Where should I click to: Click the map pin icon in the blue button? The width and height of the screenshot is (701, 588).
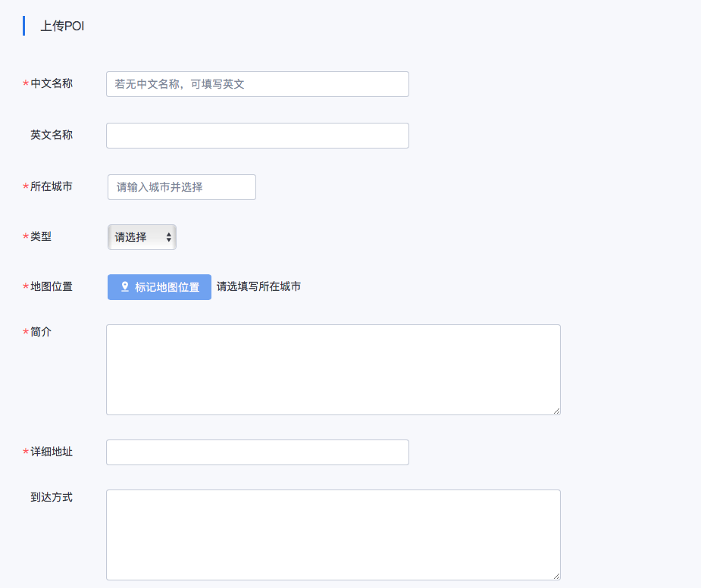pos(125,286)
